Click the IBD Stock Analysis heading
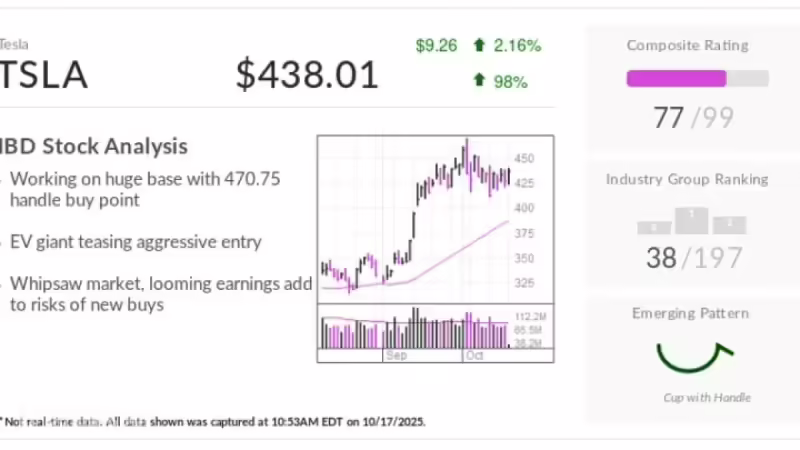Viewport: 800px width, 450px height. (93, 146)
